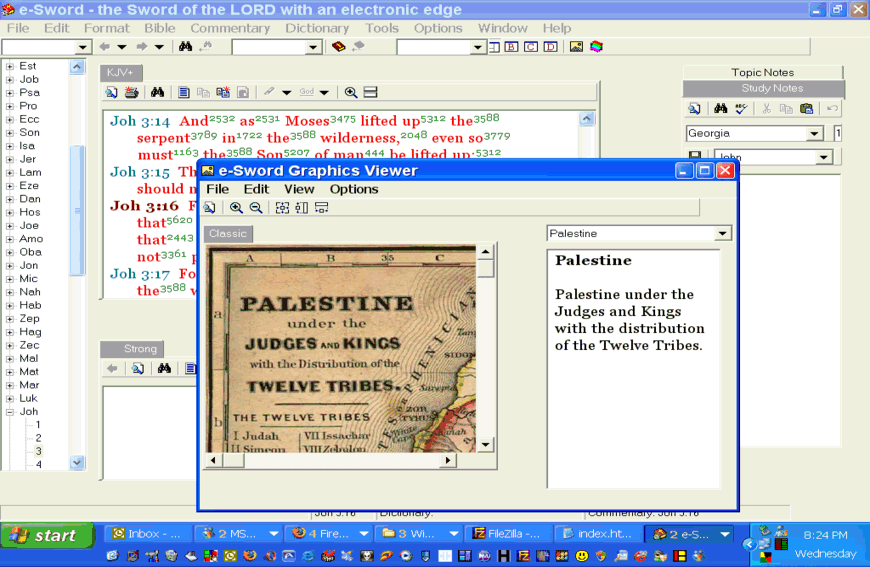Click magnifier zoom icon in Bible pane
This screenshot has width=870, height=567.
coord(351,92)
